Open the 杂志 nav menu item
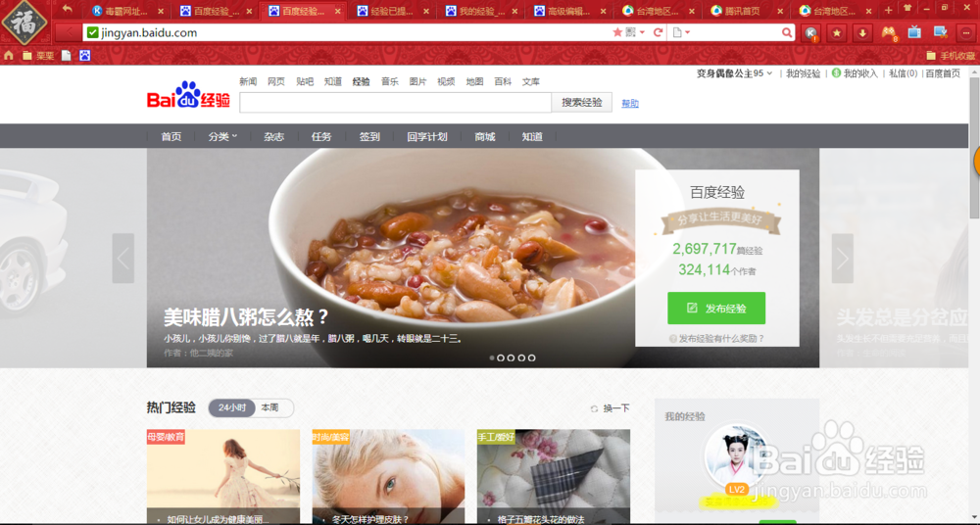Image resolution: width=980 pixels, height=525 pixels. 273,136
